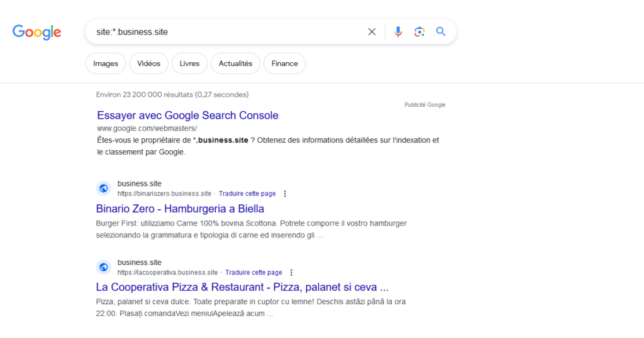The width and height of the screenshot is (644, 338).
Task: Click the Environ 23 200 000 résultats text
Action: pos(172,95)
